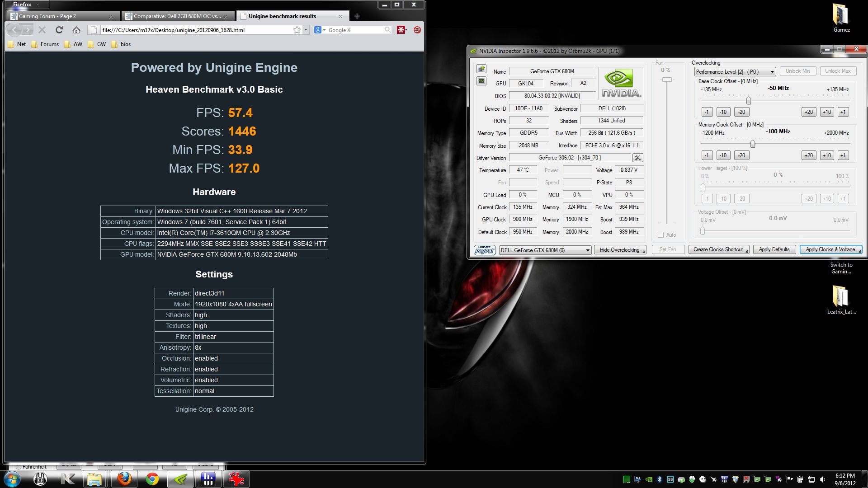868x488 pixels.
Task: Click the red Adblock stop icon
Action: coord(417,30)
